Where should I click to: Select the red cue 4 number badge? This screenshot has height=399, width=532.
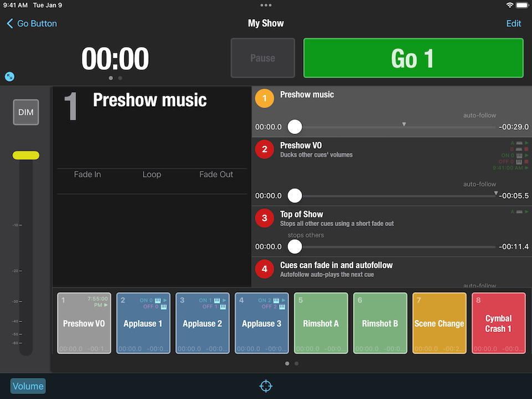[264, 269]
